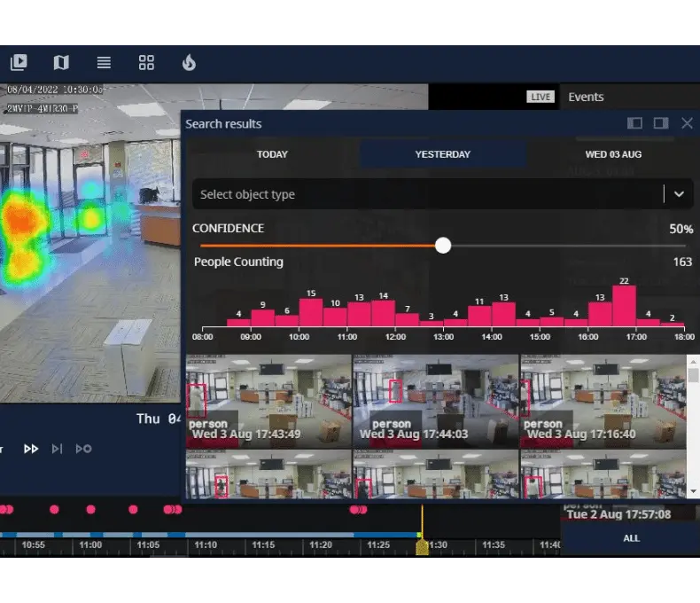
Task: Select the YESTERDAY tab
Action: pos(443,154)
